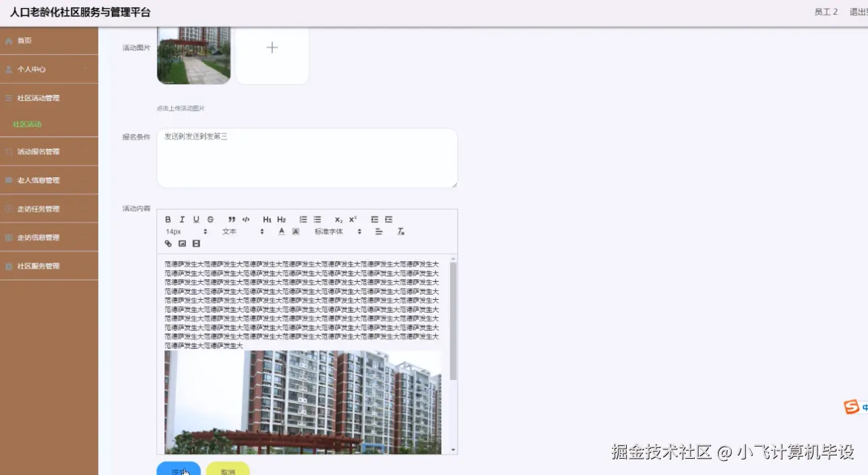Insert a hyperlink using the link icon
The width and height of the screenshot is (868, 475).
tap(168, 244)
